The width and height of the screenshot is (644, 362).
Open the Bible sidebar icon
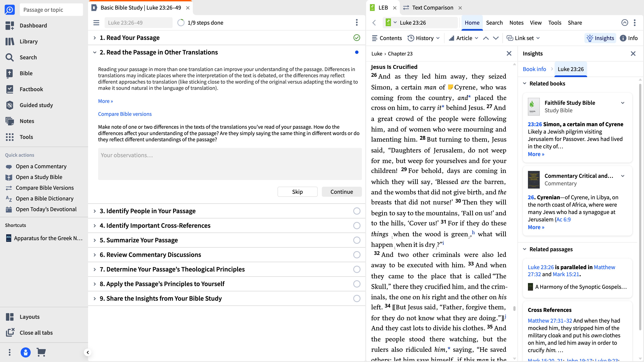point(10,73)
